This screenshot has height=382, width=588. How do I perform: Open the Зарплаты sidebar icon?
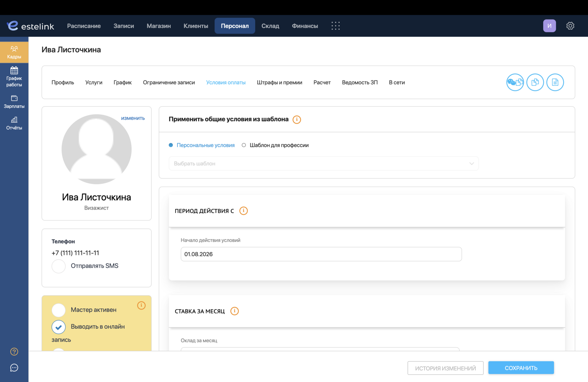click(14, 102)
